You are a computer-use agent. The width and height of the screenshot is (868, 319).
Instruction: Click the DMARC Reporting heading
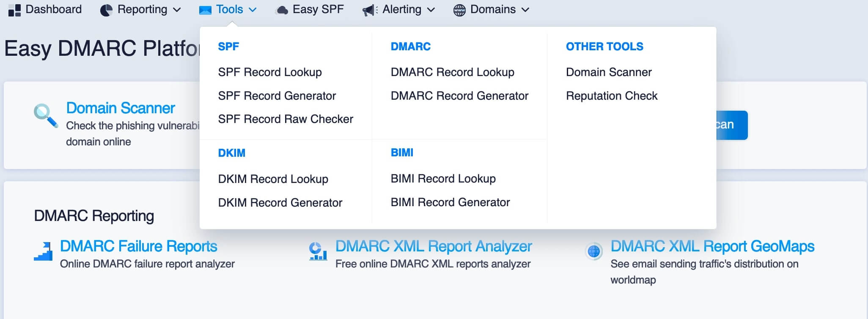coord(94,216)
